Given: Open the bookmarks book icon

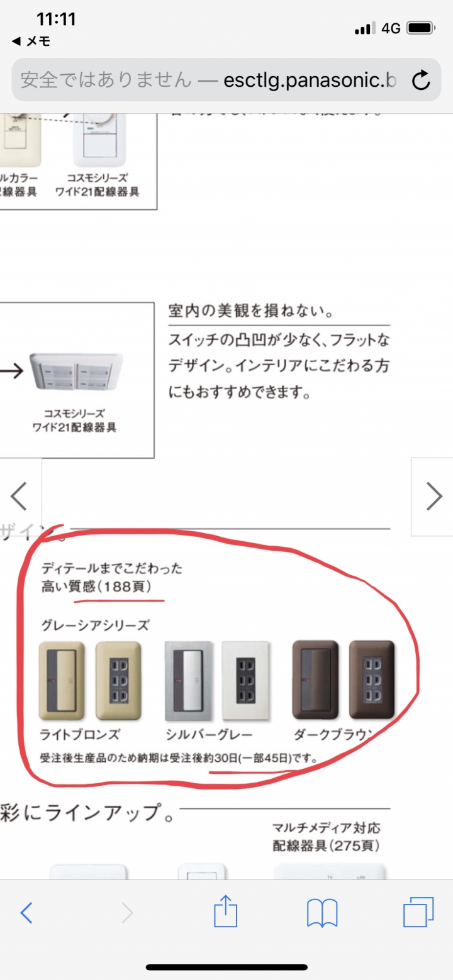Looking at the screenshot, I should pos(323,913).
